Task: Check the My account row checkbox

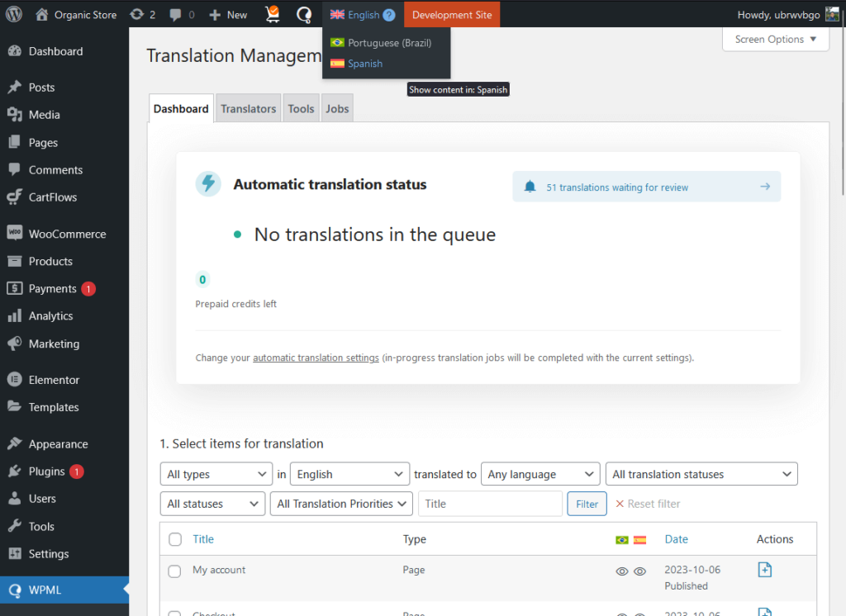Action: pyautogui.click(x=174, y=571)
